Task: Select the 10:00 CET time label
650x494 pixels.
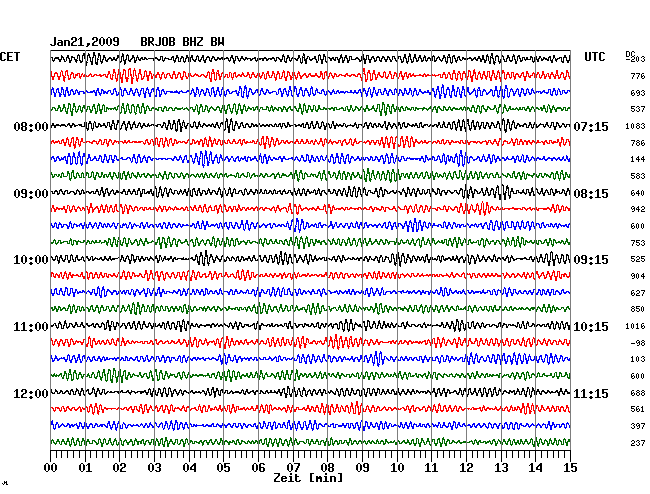Action: click(31, 260)
